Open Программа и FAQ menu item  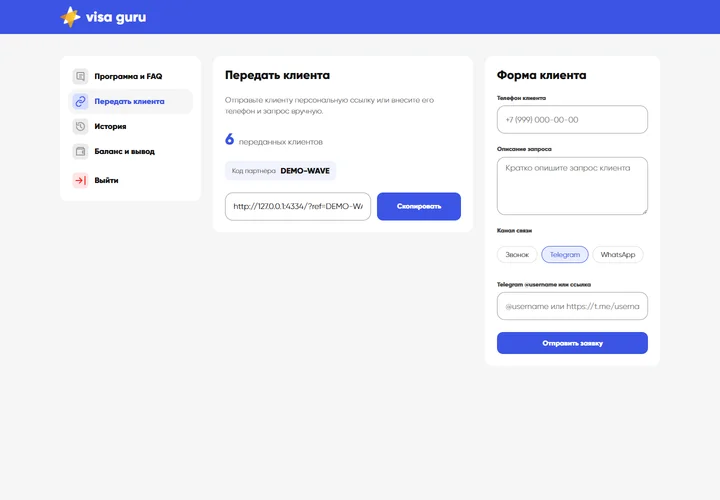click(x=130, y=76)
